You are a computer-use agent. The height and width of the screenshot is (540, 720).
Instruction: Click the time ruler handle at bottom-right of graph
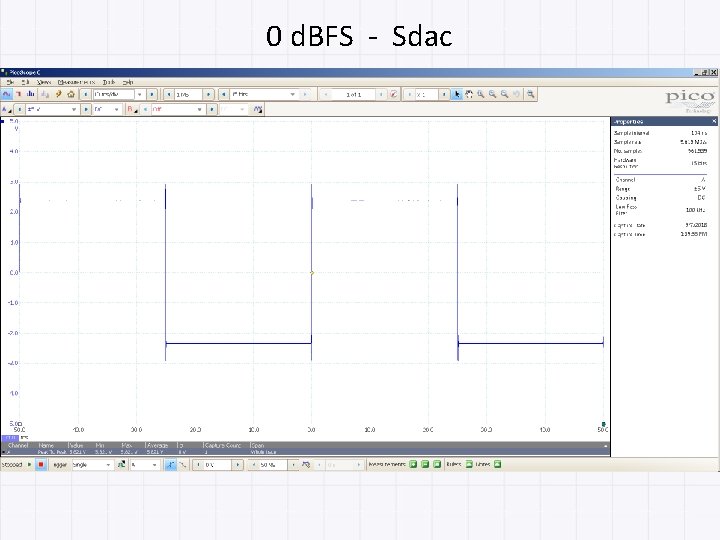(x=603, y=424)
